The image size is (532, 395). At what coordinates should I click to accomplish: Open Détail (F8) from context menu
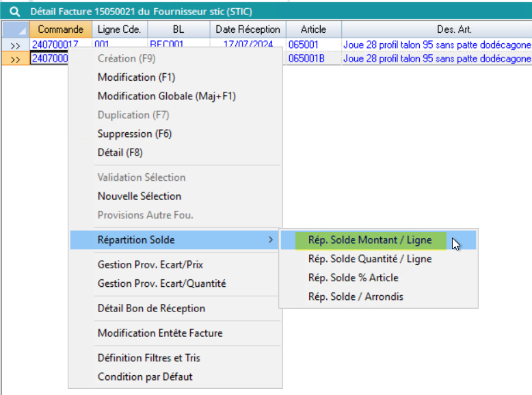point(120,153)
